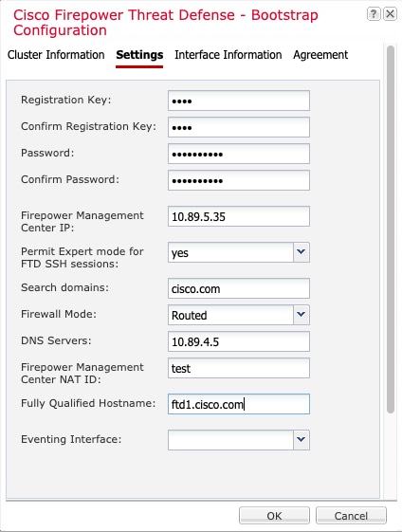This screenshot has height=532, width=402.
Task: Open the Interface Information tab
Action: pyautogui.click(x=228, y=55)
